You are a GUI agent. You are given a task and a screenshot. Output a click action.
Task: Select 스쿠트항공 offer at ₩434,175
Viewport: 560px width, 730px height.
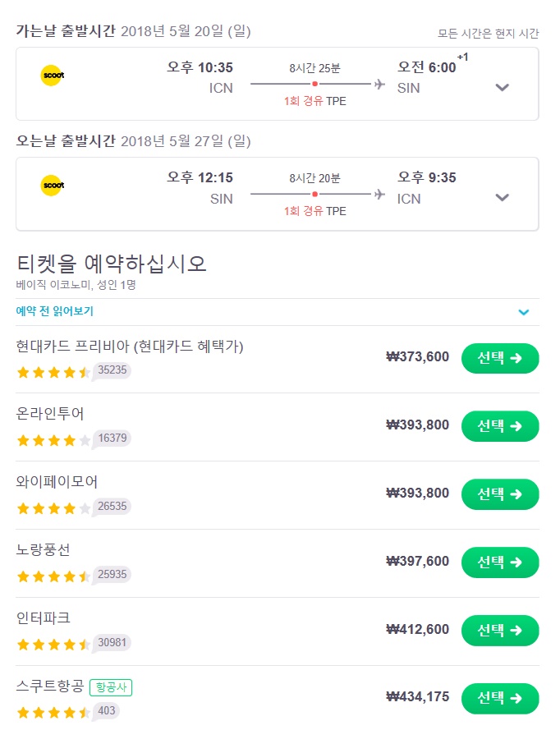(500, 698)
